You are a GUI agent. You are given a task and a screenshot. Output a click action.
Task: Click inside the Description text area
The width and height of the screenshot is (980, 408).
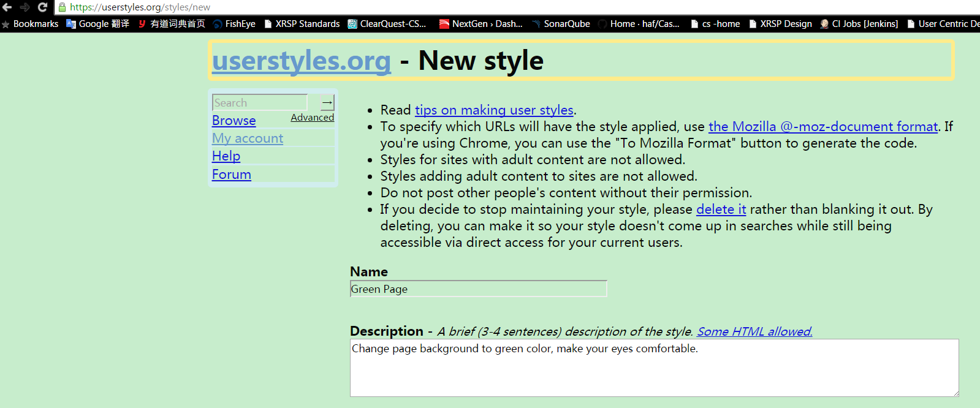pyautogui.click(x=655, y=368)
